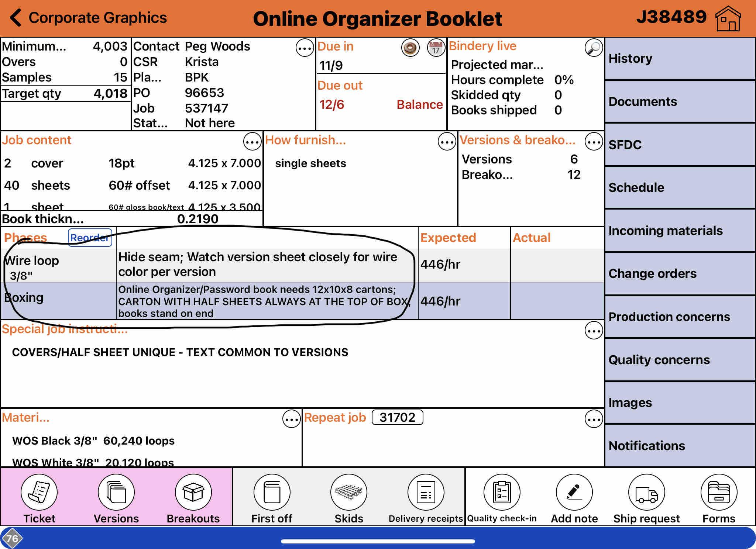This screenshot has height=549, width=756.
Task: Expand Versions & breakouts ellipsis button
Action: coord(594,142)
